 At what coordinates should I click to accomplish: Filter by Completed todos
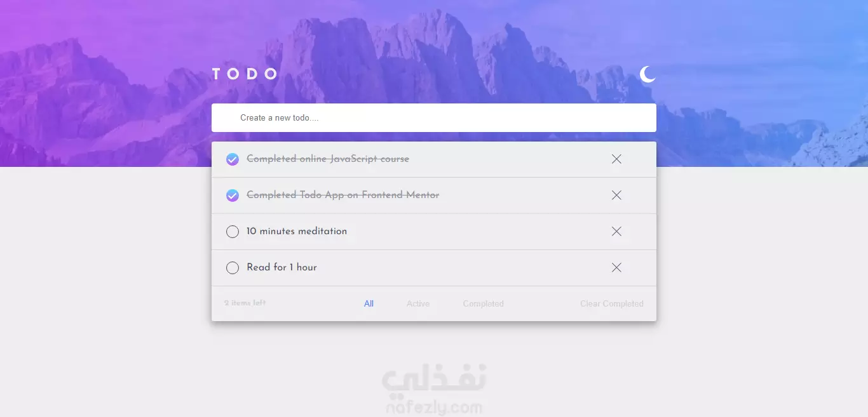[484, 304]
